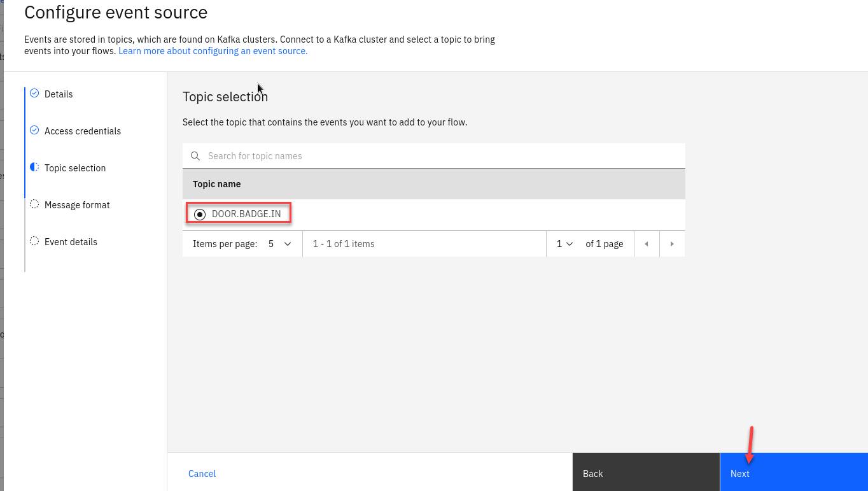
Task: Open the Items per page dropdown
Action: pos(279,244)
